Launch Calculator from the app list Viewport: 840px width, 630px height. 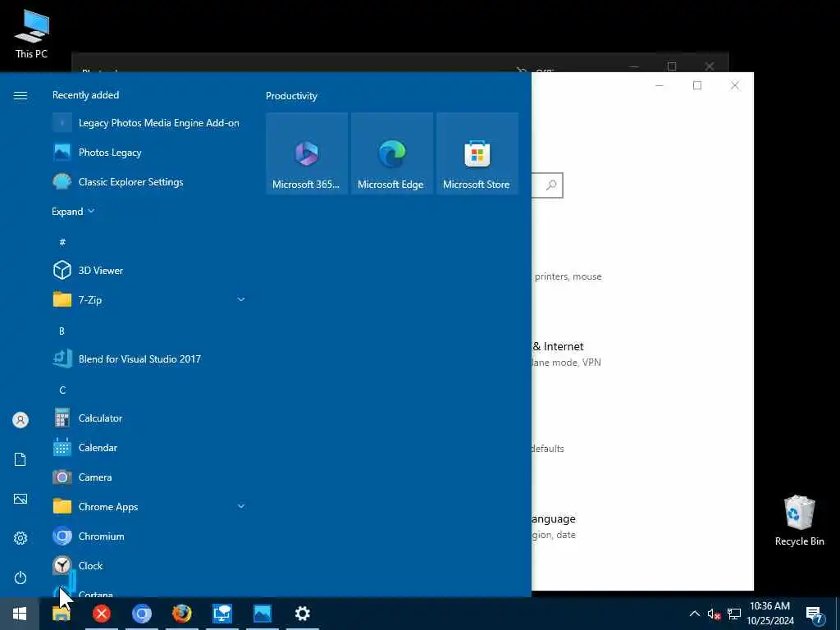(149, 418)
